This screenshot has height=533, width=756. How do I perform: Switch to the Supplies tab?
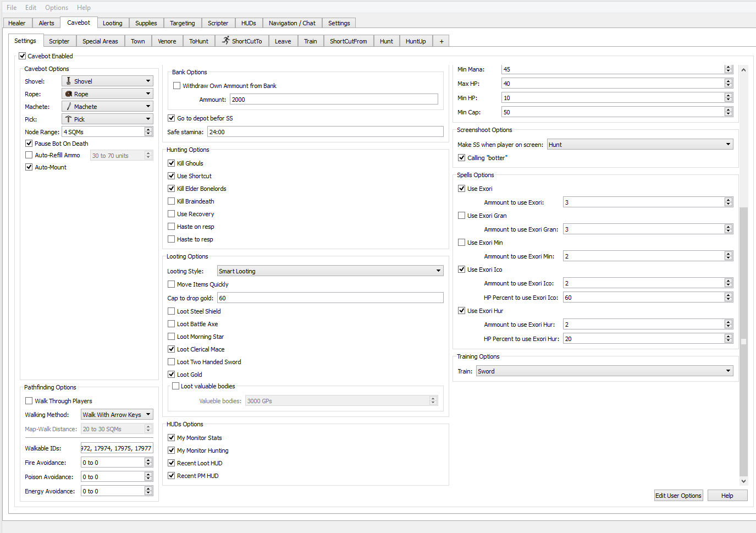(146, 23)
